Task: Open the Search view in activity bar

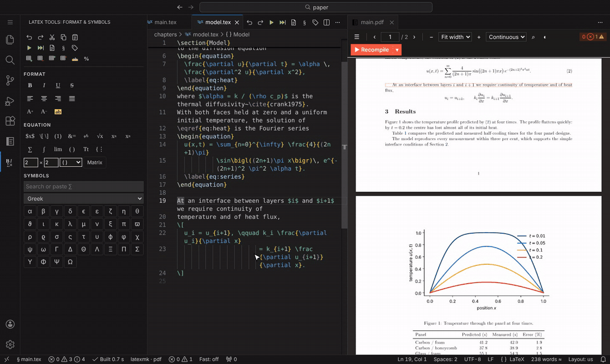Action: tap(10, 60)
